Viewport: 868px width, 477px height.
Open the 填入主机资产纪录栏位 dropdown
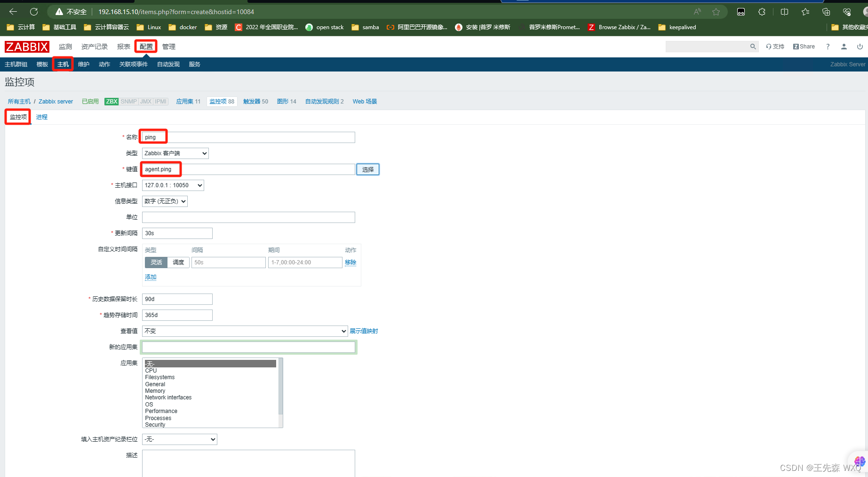click(180, 439)
